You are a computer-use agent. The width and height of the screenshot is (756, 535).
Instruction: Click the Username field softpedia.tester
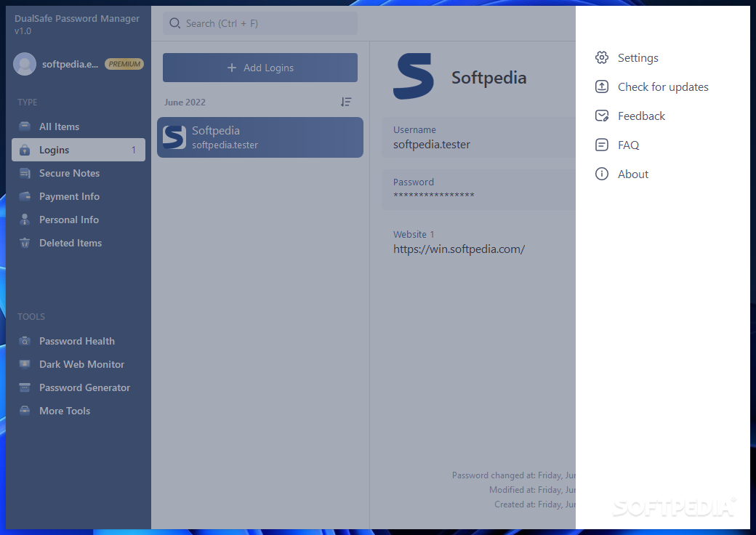[x=478, y=137]
